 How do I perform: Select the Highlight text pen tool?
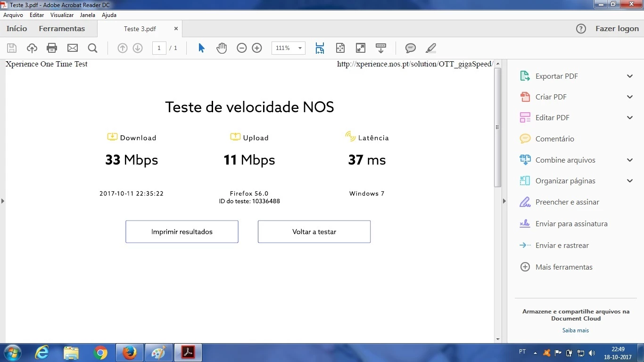tap(431, 48)
